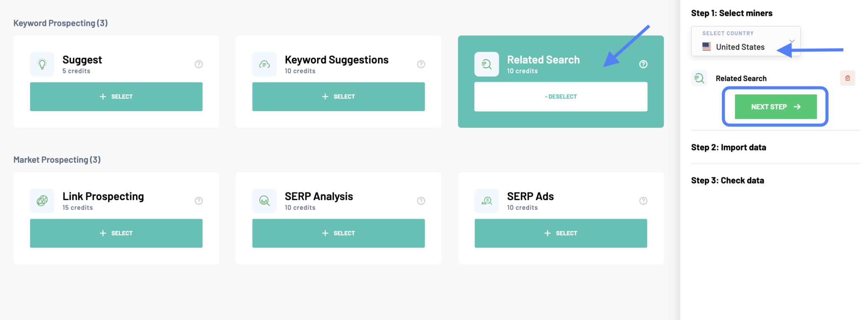Screen dimensions: 868x320
Task: Click the SERP Analysis chart icon
Action: 264,200
